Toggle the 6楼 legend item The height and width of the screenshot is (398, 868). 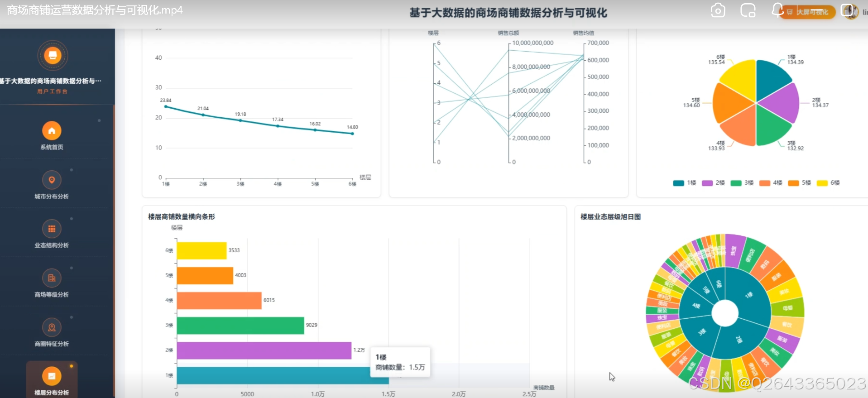pyautogui.click(x=828, y=183)
